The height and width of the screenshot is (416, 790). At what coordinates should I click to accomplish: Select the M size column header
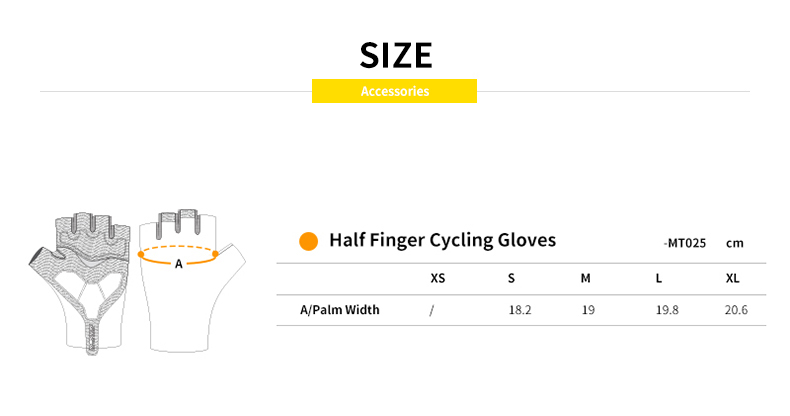click(586, 278)
